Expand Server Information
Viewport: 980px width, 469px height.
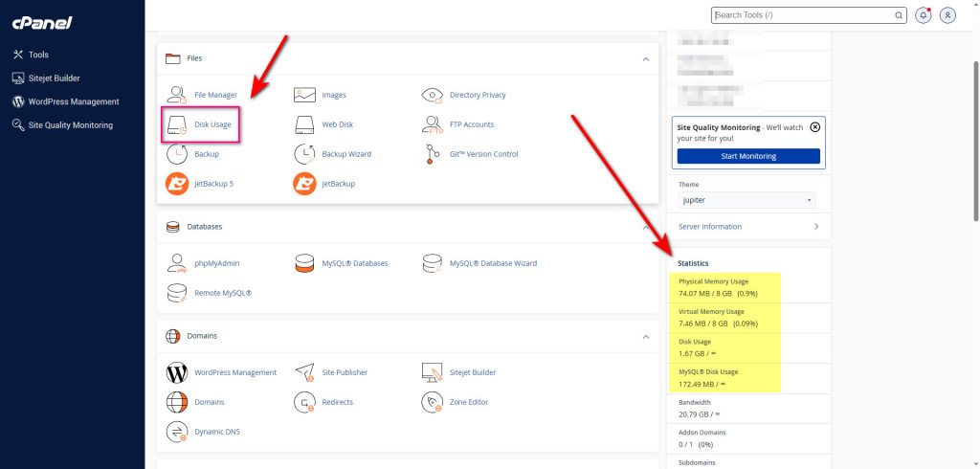[815, 227]
